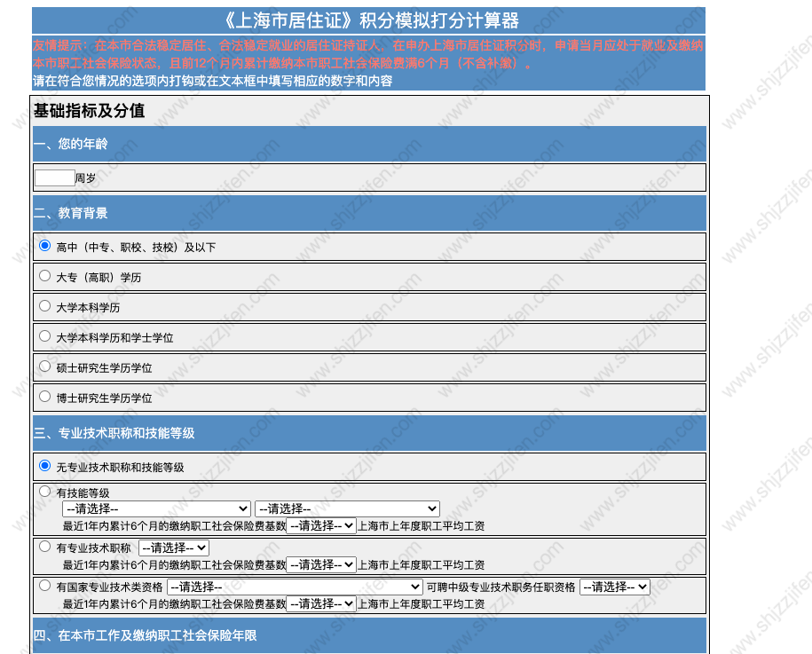
Task: Choose the 大专（高职）学历 radio button
Action: (45, 275)
